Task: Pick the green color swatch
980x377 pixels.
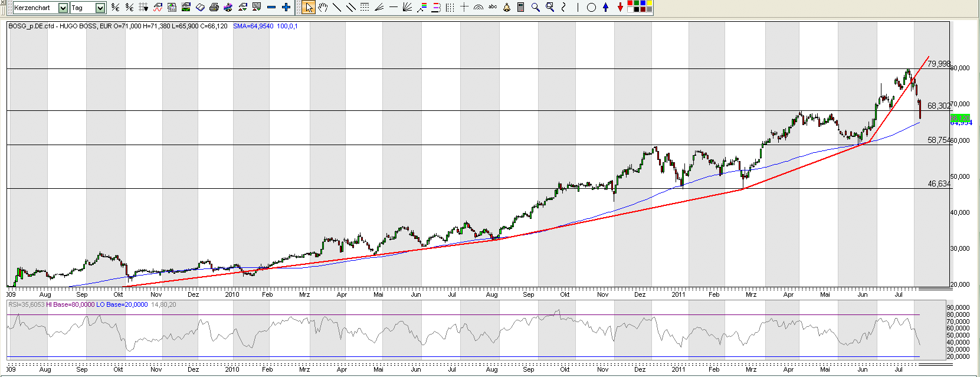Action: point(637,3)
